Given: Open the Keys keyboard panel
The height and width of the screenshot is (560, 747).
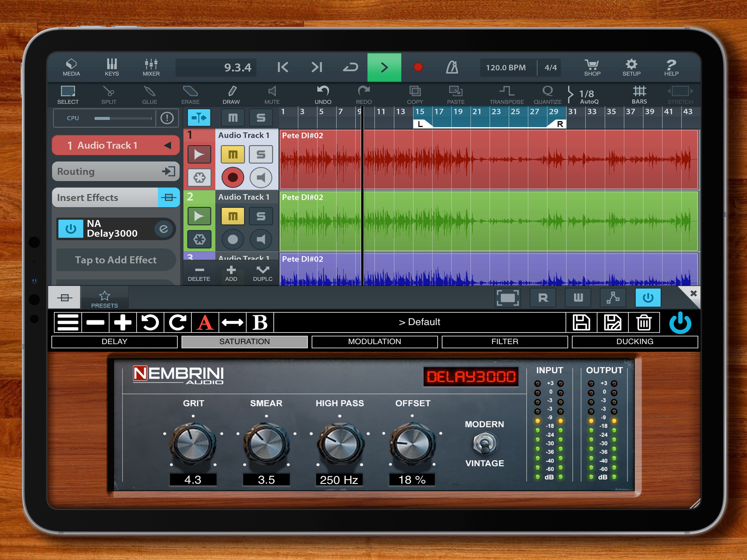Looking at the screenshot, I should 112,67.
